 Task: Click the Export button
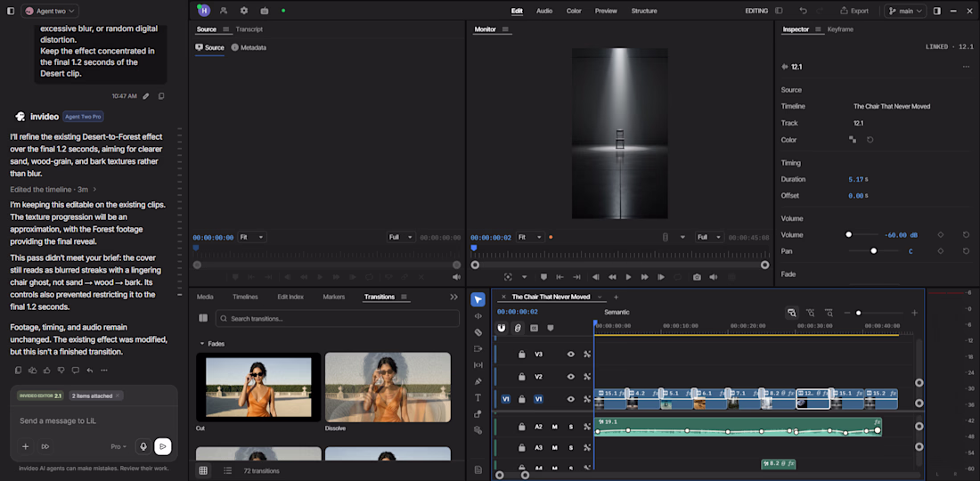point(853,11)
